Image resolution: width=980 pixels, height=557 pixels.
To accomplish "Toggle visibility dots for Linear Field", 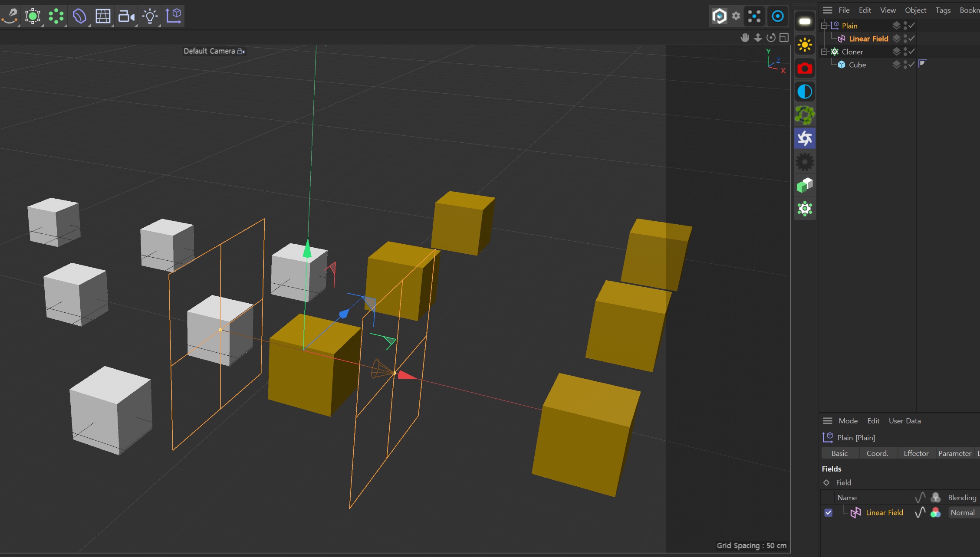I will [x=905, y=39].
